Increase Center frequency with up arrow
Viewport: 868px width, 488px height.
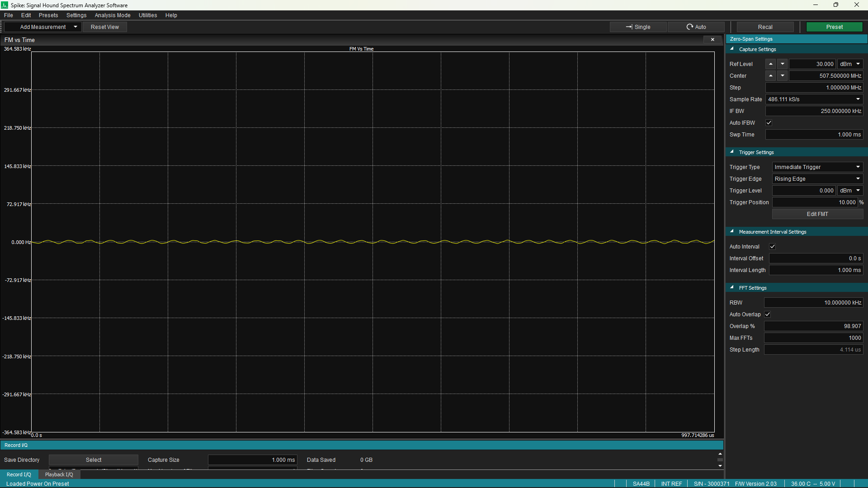[x=771, y=76]
